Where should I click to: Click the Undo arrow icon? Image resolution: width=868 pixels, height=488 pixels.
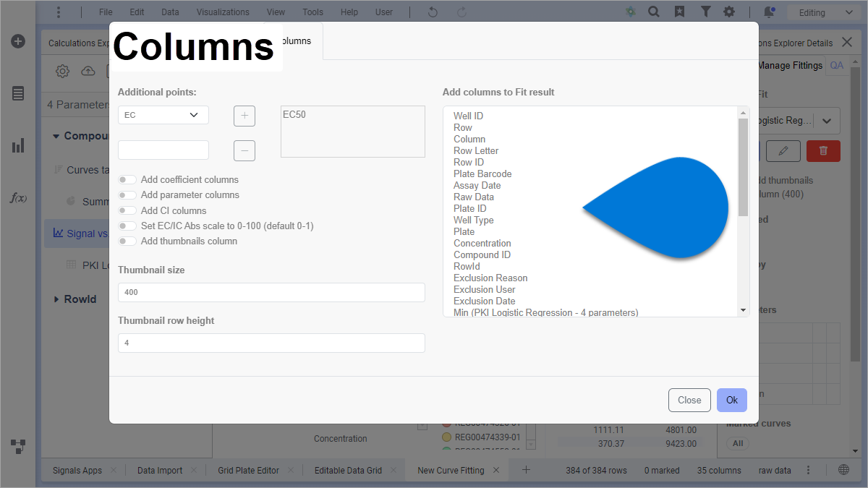(x=433, y=12)
